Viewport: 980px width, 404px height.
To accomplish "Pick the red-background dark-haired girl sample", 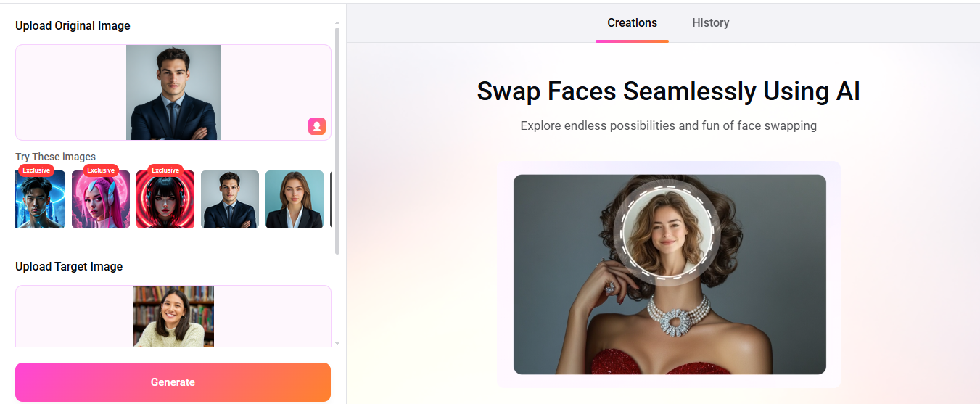I will click(165, 199).
